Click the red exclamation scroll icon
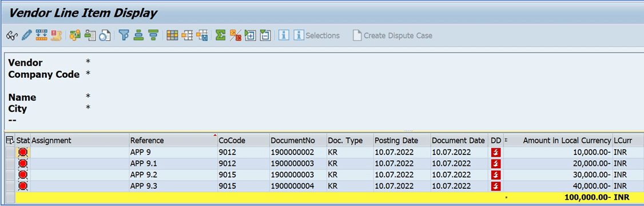This screenshot has height=206, width=644. pos(56,35)
